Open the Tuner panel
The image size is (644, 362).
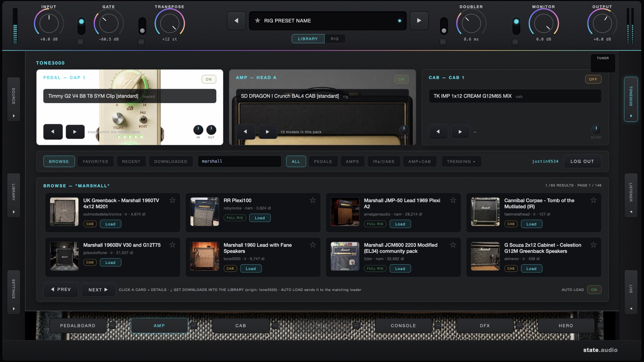coord(603,63)
